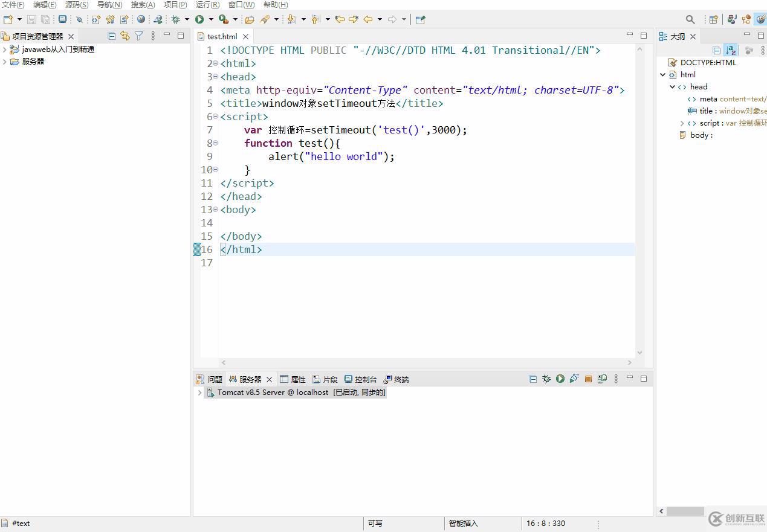The image size is (767, 532).
Task: Toggle alphabetical sort in Outline panel
Action: [x=731, y=50]
